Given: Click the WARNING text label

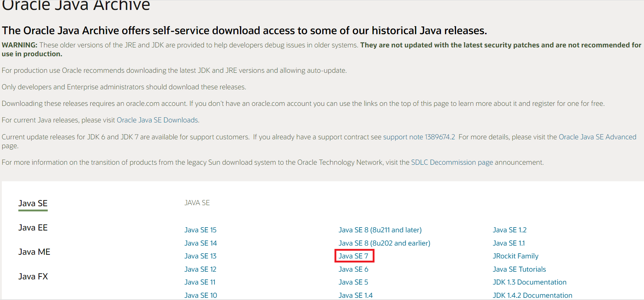Looking at the screenshot, I should pyautogui.click(x=19, y=45).
